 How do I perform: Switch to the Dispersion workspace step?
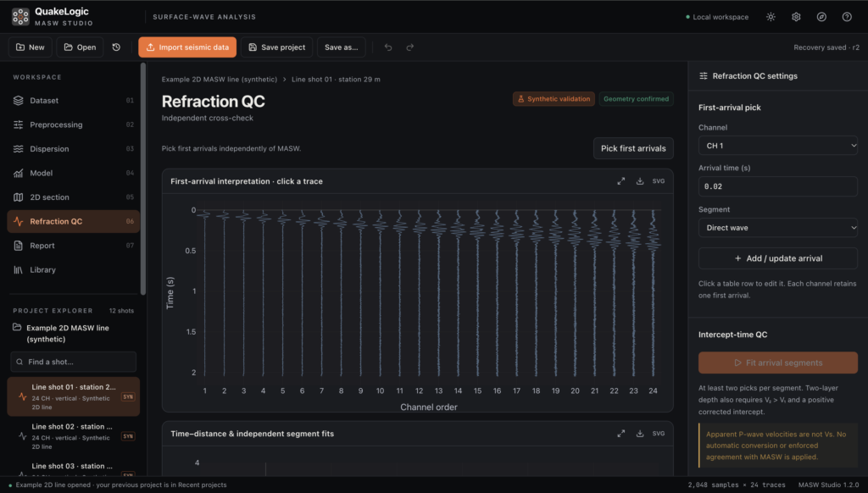(74, 149)
